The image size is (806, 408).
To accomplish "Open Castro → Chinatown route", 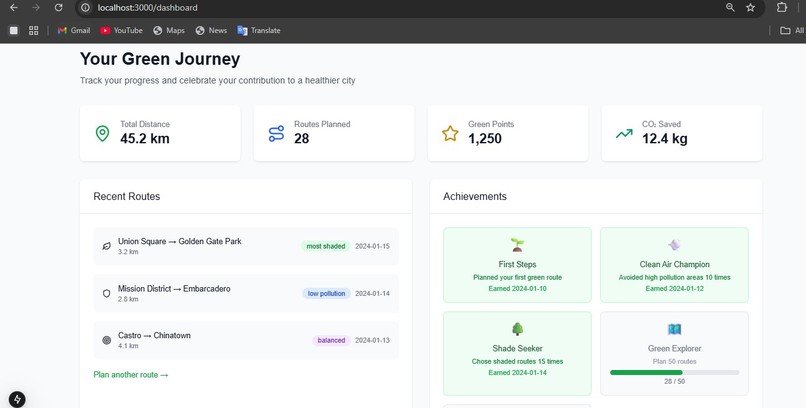I will 246,340.
